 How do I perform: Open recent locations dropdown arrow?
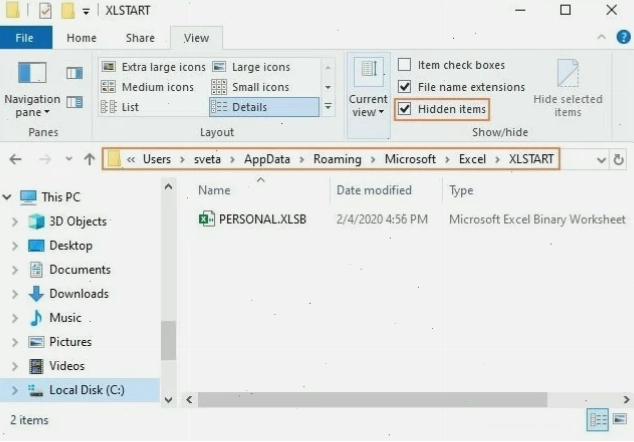pyautogui.click(x=69, y=159)
